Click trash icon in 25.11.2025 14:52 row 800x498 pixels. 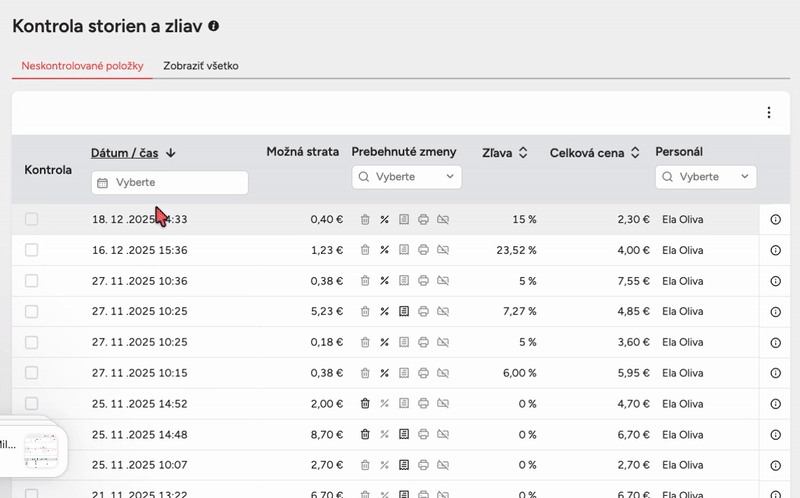coord(365,404)
